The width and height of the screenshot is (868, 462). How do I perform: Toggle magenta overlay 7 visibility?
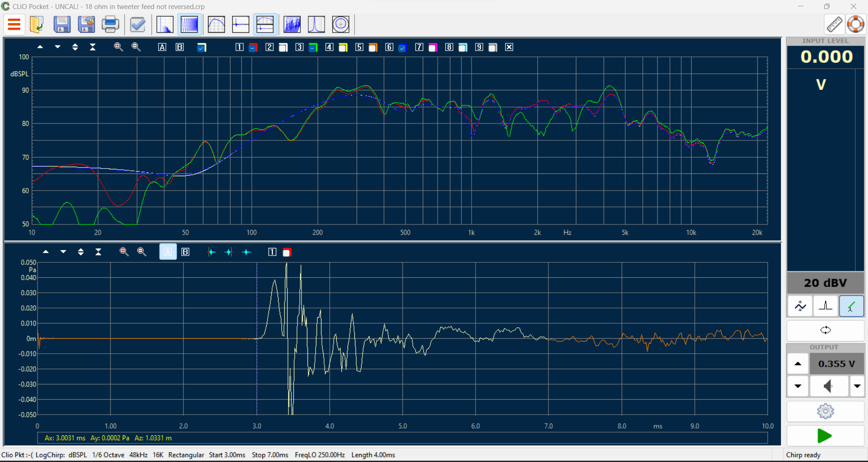coord(433,47)
